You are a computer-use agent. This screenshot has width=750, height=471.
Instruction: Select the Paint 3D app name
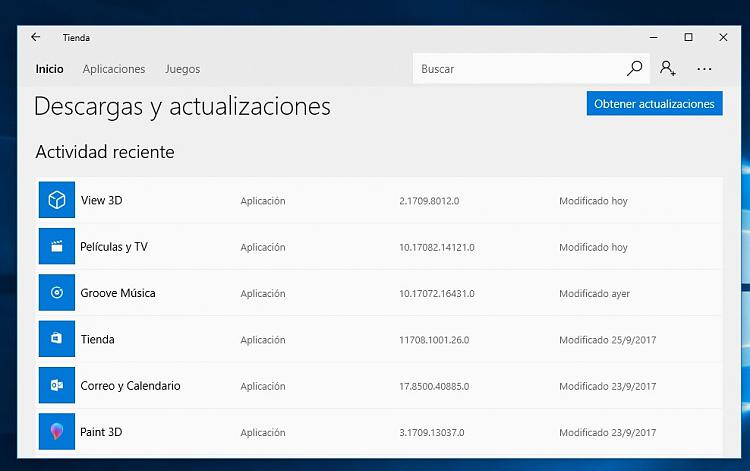pos(101,432)
